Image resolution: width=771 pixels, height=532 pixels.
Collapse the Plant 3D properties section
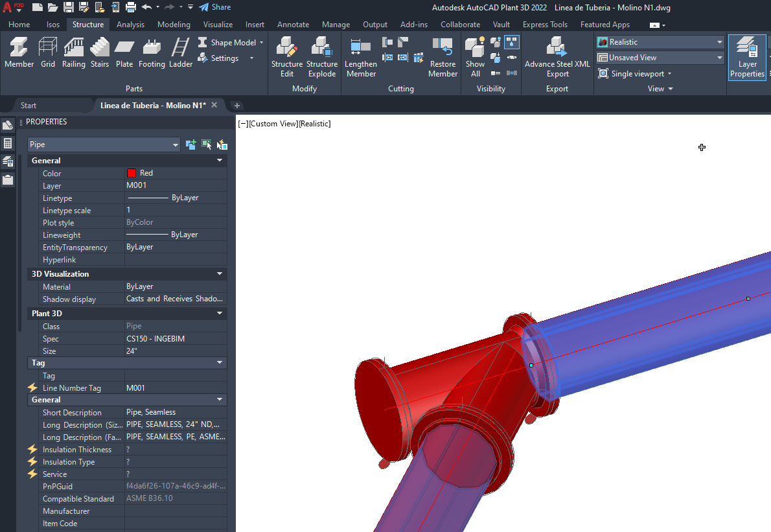pos(220,313)
